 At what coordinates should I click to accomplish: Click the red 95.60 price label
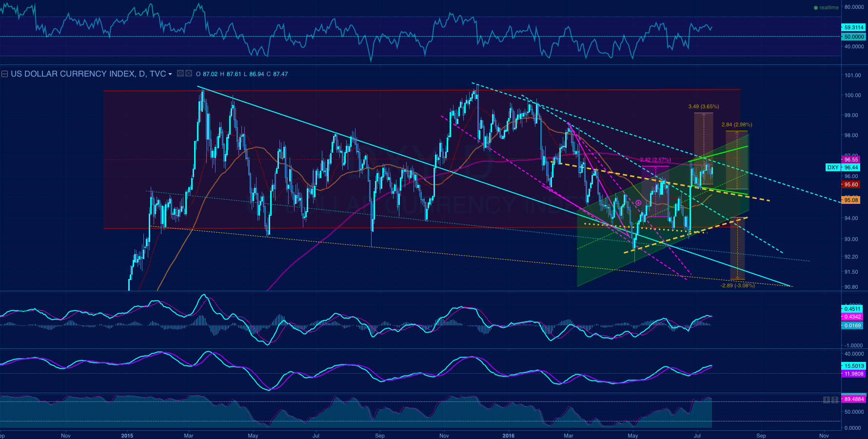[x=851, y=184]
